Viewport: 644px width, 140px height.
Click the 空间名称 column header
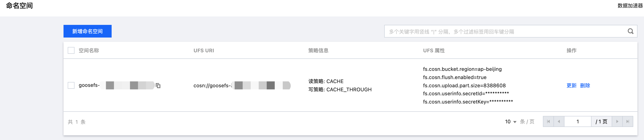89,51
